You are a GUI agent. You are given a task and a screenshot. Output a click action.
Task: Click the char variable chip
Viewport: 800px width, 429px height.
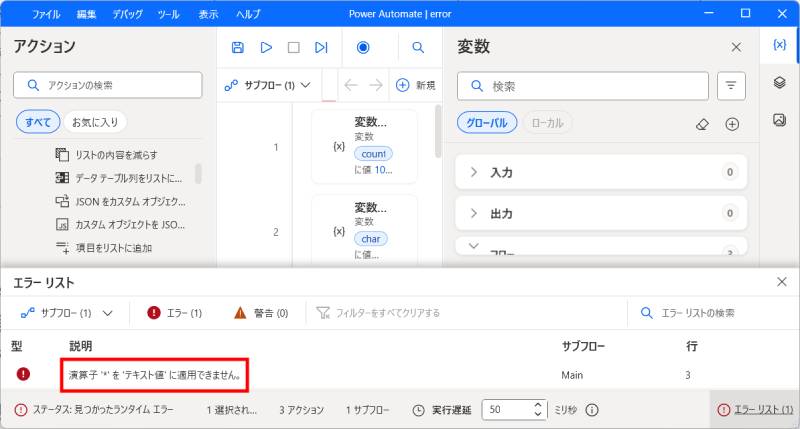click(371, 239)
